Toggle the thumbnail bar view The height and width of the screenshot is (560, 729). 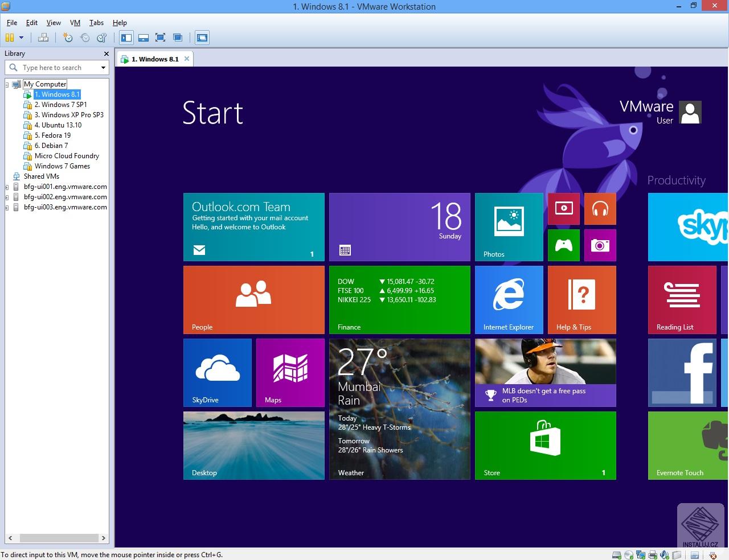144,38
